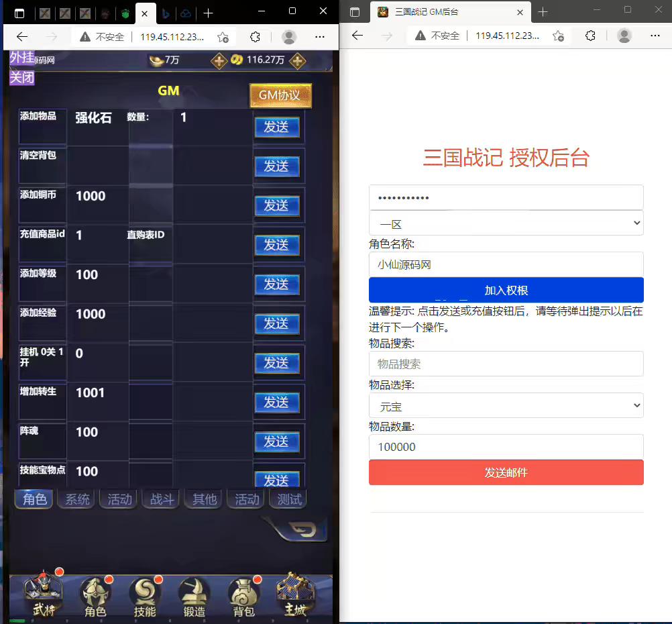Send the 添加经验 command
The width and height of the screenshot is (672, 624).
coord(277,324)
